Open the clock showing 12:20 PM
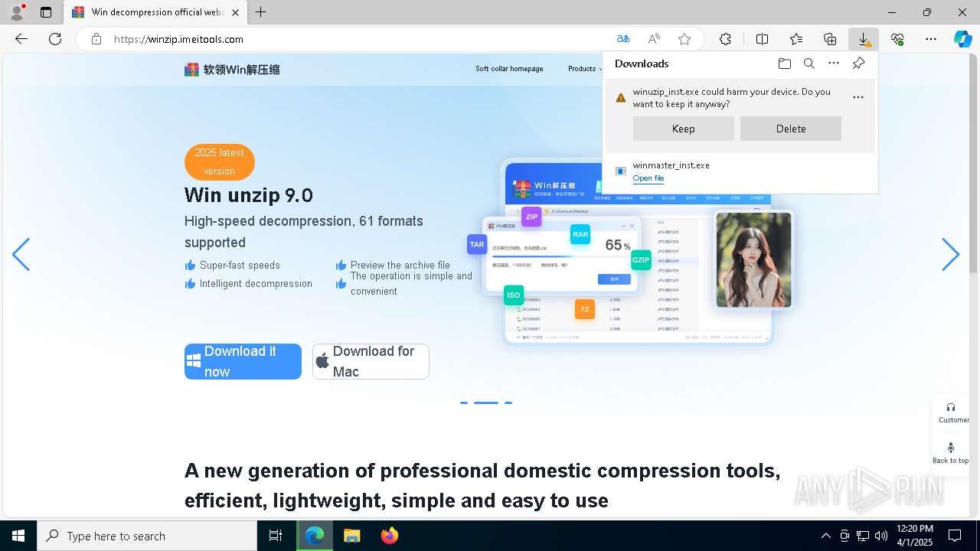This screenshot has width=980, height=551. (x=915, y=535)
